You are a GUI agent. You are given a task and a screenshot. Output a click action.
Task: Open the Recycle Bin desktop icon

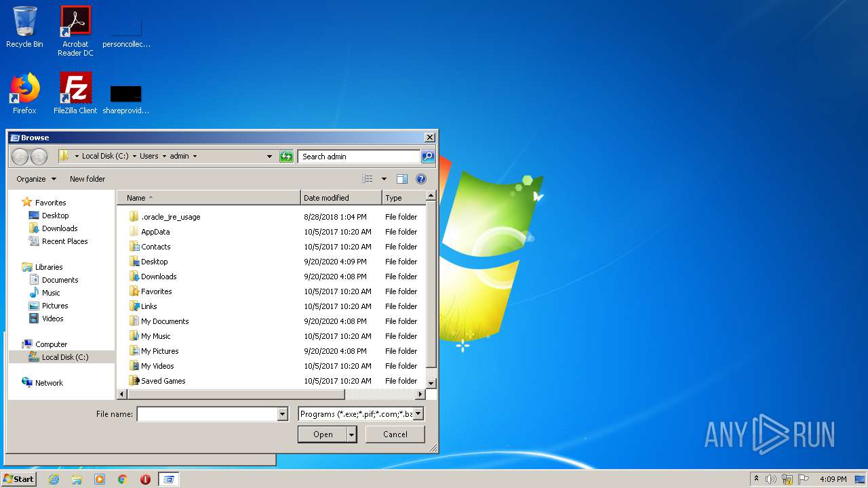24,27
